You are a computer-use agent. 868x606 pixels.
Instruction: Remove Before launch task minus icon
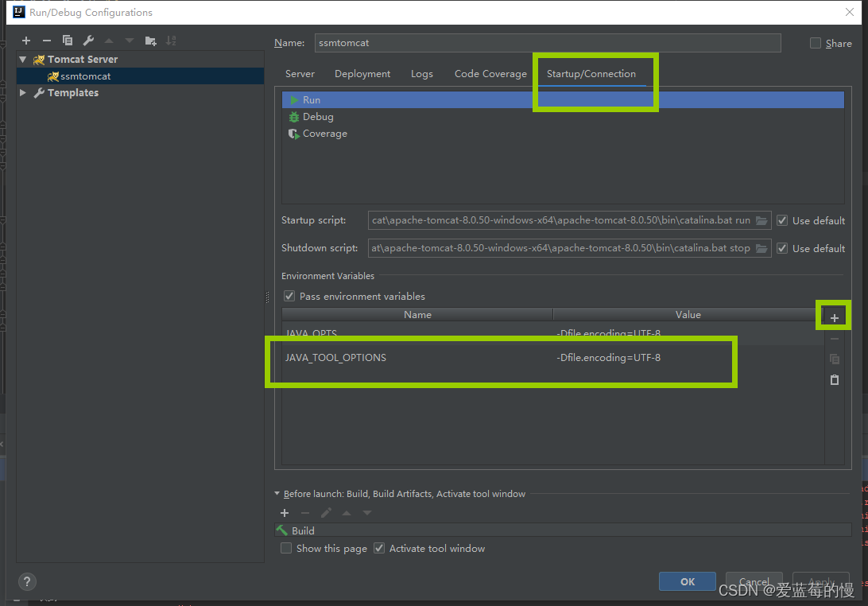click(305, 513)
